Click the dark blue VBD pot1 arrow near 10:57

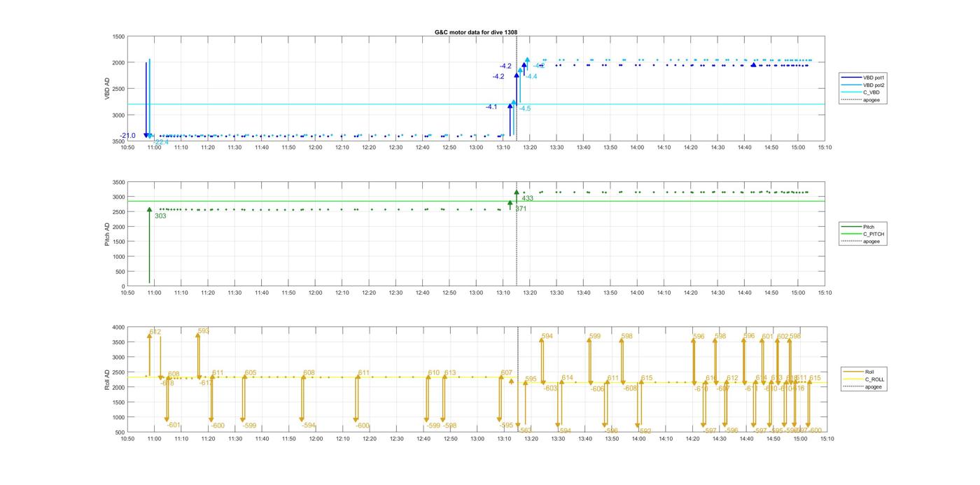point(146,100)
